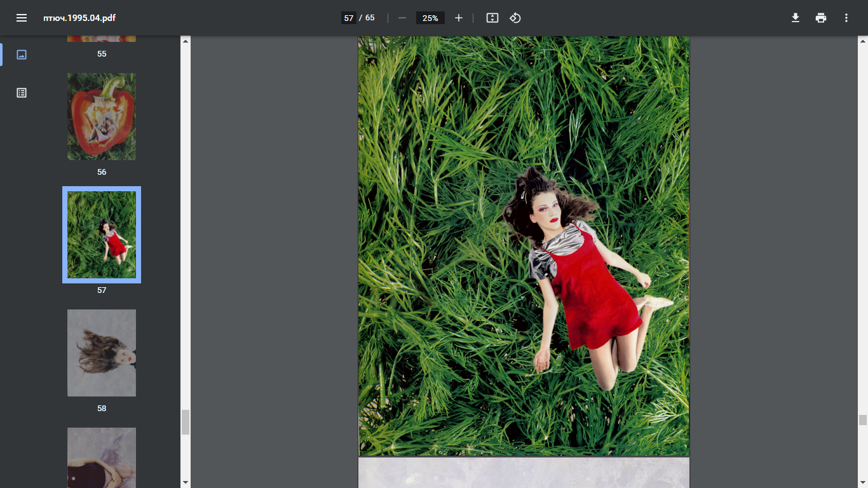Click the main document scrollbar thumb
868x488 pixels.
[x=862, y=420]
